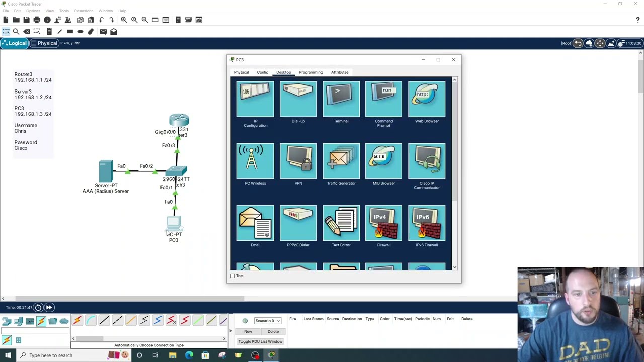Click the Save toolbar icon

tap(26, 20)
